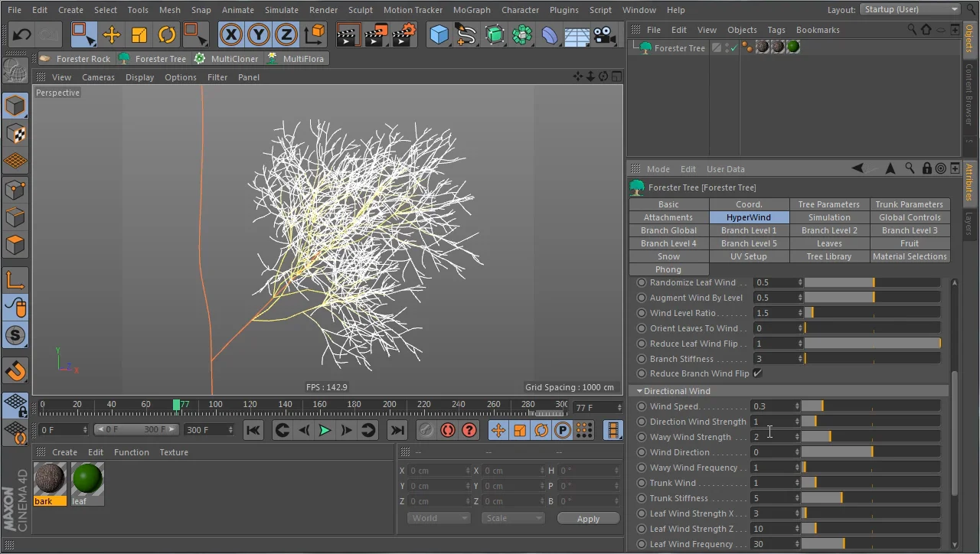980x554 pixels.
Task: Switch to Tree Parameters tab
Action: (828, 204)
